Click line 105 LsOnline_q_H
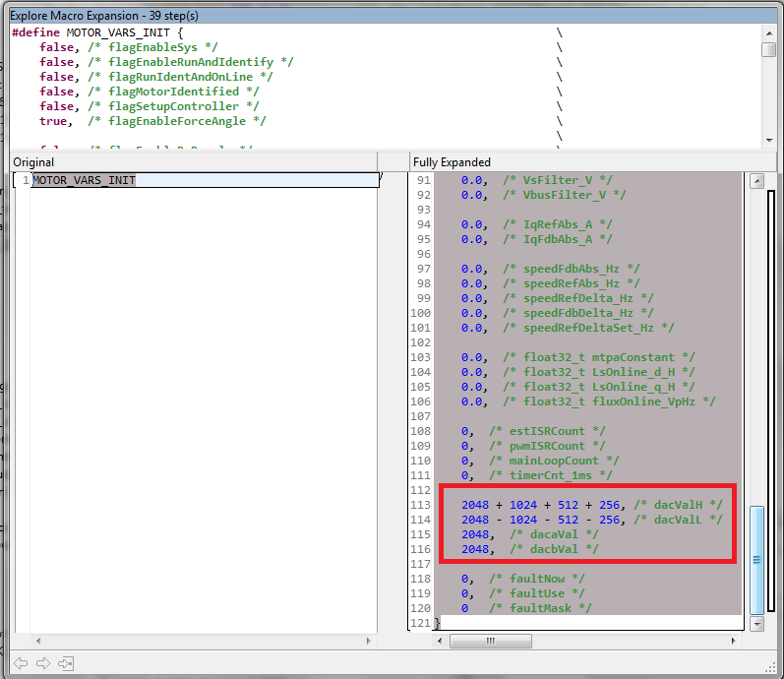 pyautogui.click(x=578, y=387)
